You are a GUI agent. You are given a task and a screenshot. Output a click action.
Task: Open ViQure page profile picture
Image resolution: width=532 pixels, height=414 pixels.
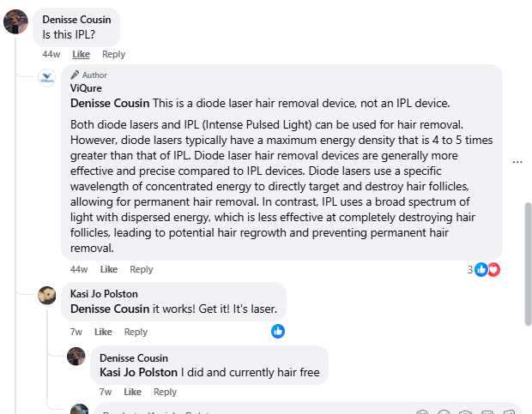coord(47,78)
